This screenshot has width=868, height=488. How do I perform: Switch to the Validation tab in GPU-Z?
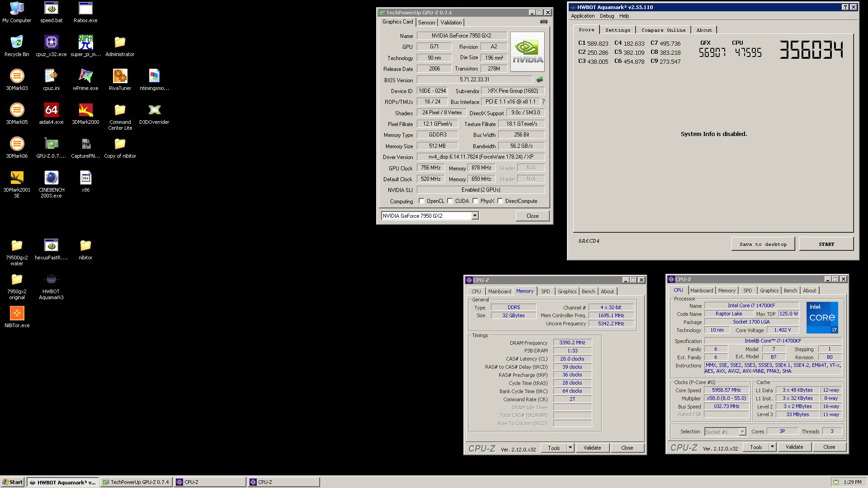451,23
